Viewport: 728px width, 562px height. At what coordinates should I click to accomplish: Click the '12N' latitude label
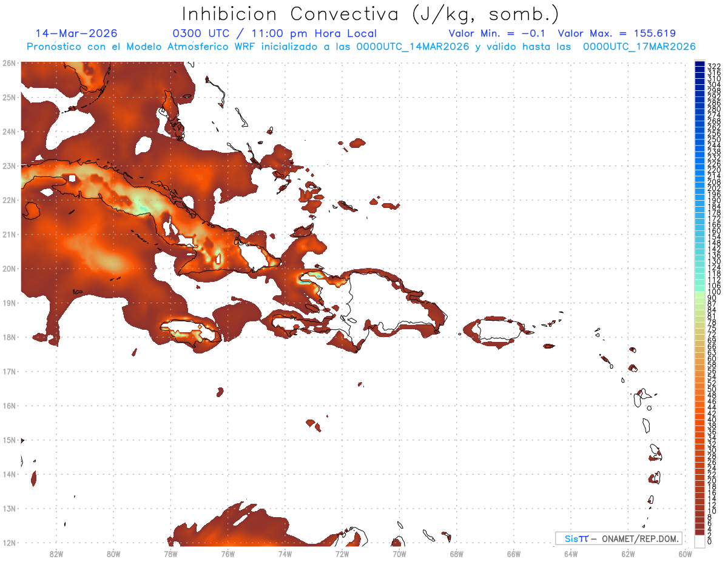pos(8,543)
